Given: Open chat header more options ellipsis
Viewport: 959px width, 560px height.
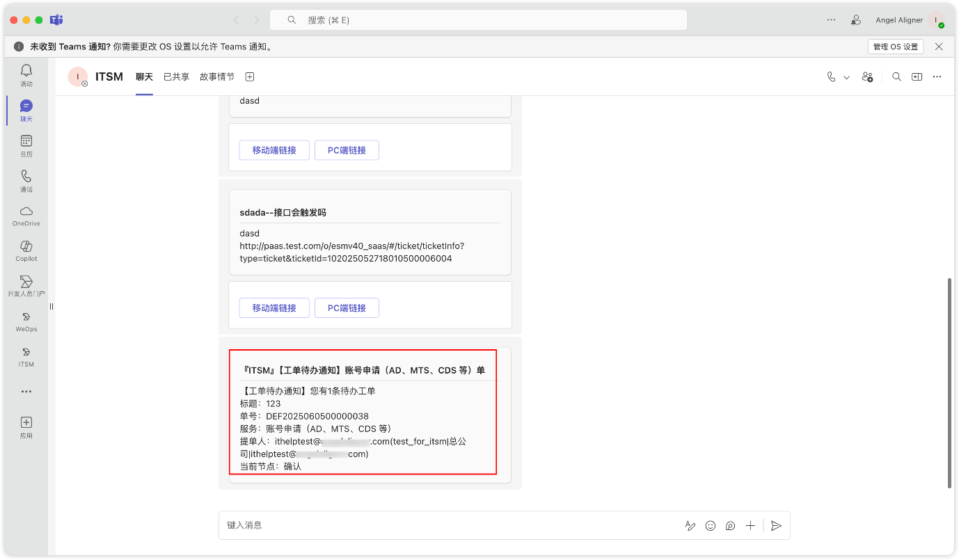Looking at the screenshot, I should coord(937,77).
